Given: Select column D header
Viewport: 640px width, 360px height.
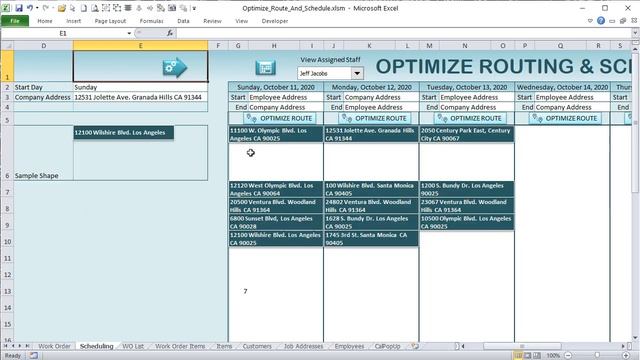Looking at the screenshot, I should (x=43, y=46).
